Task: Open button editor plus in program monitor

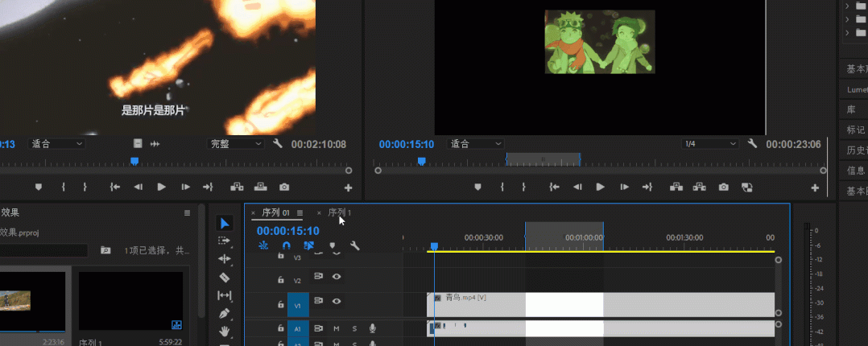Action: [815, 187]
